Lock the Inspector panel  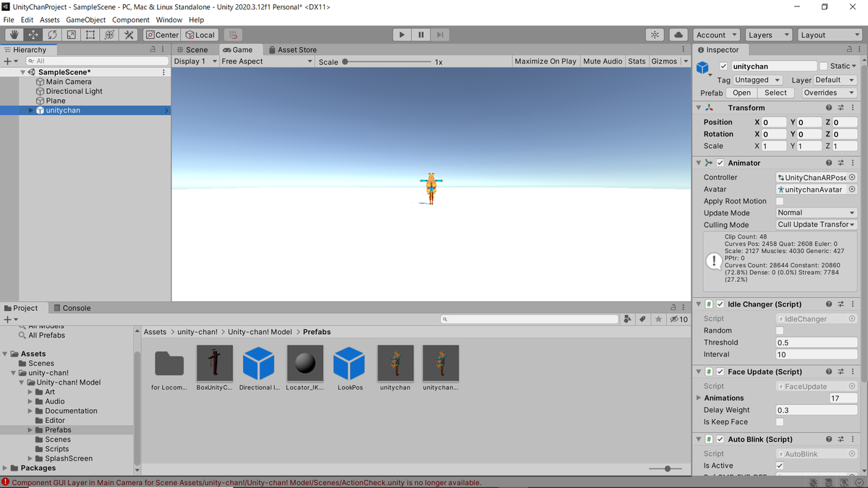[848, 50]
